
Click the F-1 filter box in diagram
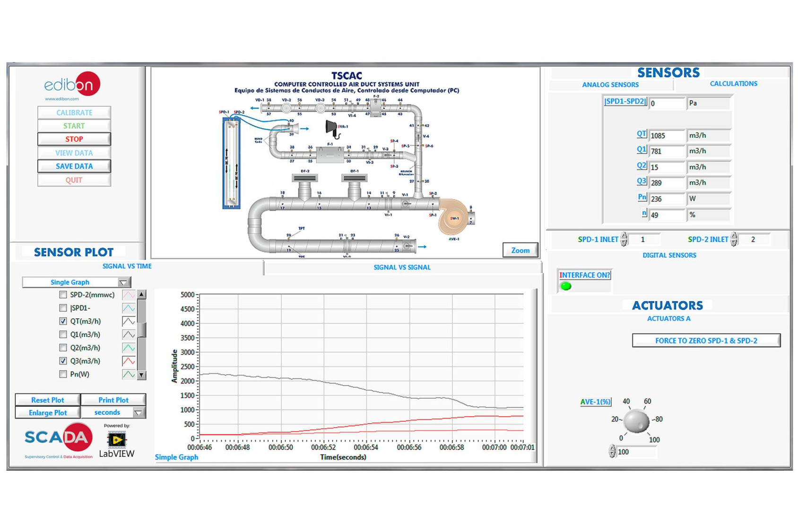(x=330, y=155)
